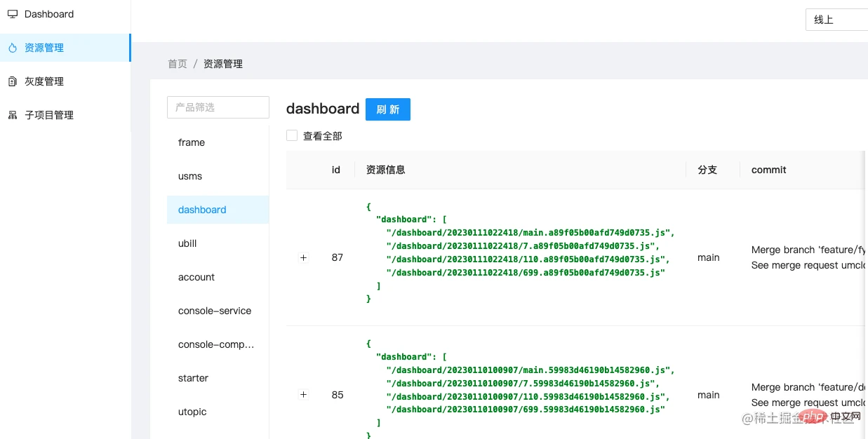Select the frame product in list

tap(192, 142)
